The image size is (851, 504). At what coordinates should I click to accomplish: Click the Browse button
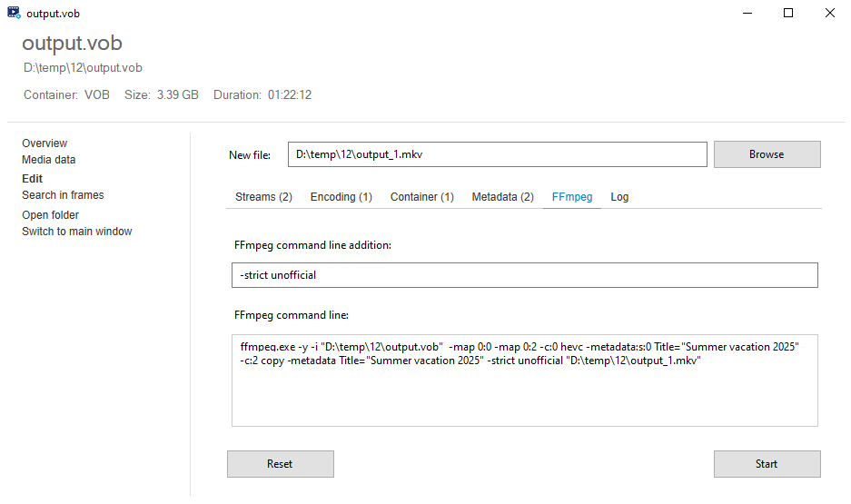[x=767, y=154]
